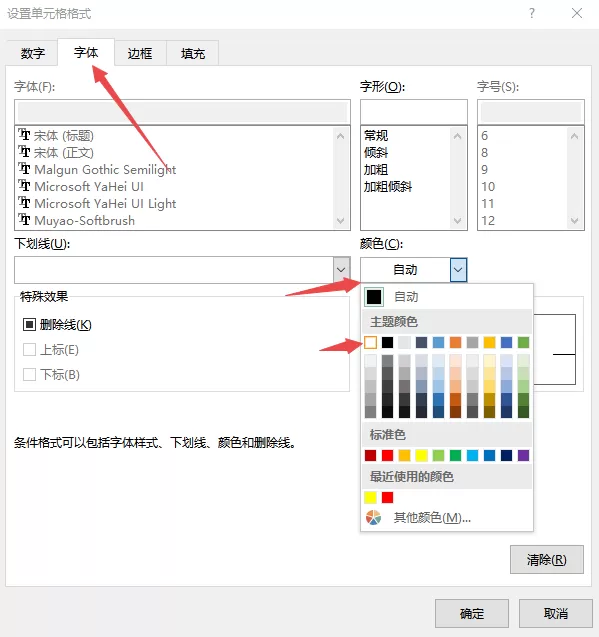This screenshot has height=637, width=599.
Task: Open the 填充 tab
Action: (x=193, y=53)
